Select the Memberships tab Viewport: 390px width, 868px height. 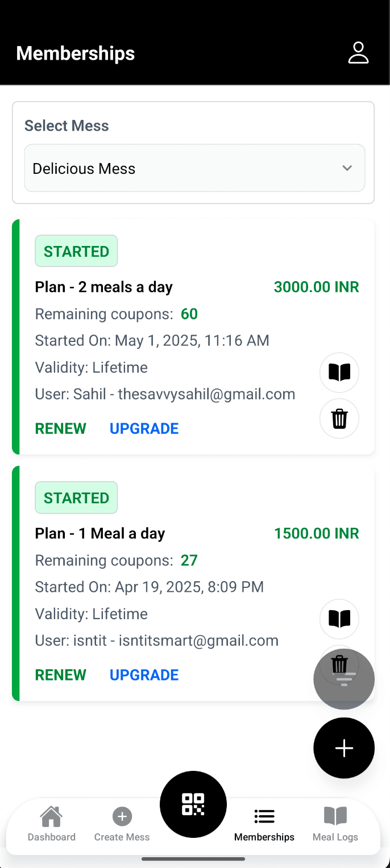264,823
